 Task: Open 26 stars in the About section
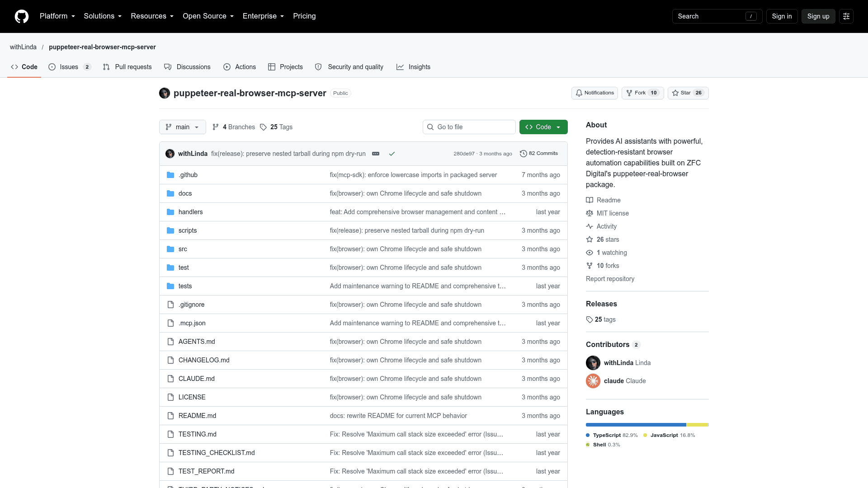[603, 239]
